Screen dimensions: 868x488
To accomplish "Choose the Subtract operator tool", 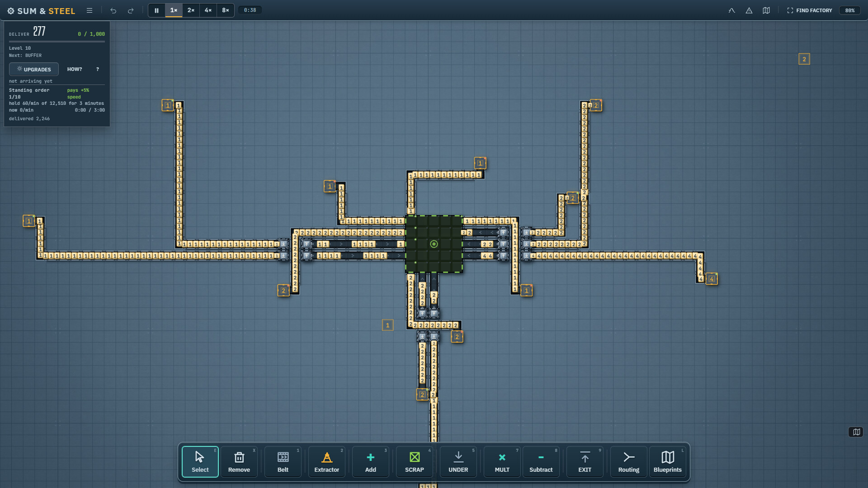I will click(x=541, y=462).
